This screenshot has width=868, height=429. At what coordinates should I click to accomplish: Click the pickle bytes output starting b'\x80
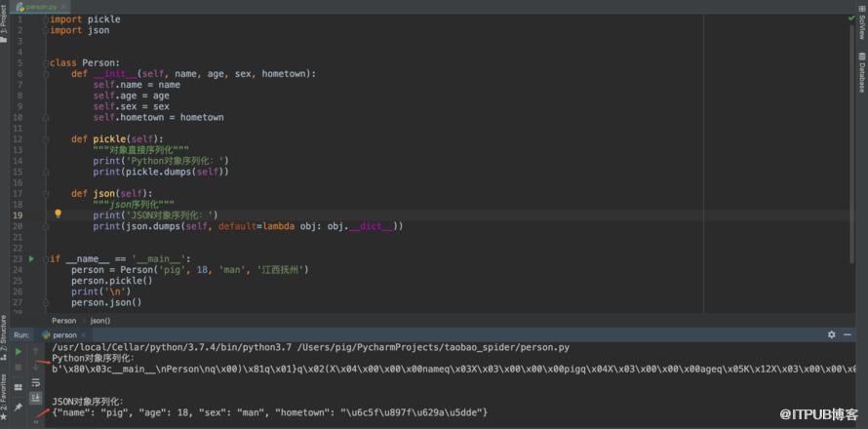pyautogui.click(x=454, y=369)
